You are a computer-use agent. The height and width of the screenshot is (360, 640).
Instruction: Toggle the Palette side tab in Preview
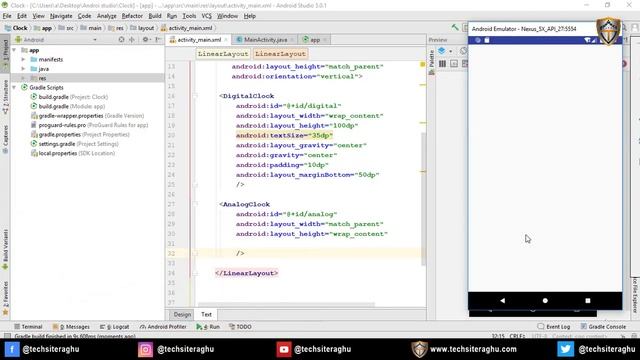[x=432, y=62]
